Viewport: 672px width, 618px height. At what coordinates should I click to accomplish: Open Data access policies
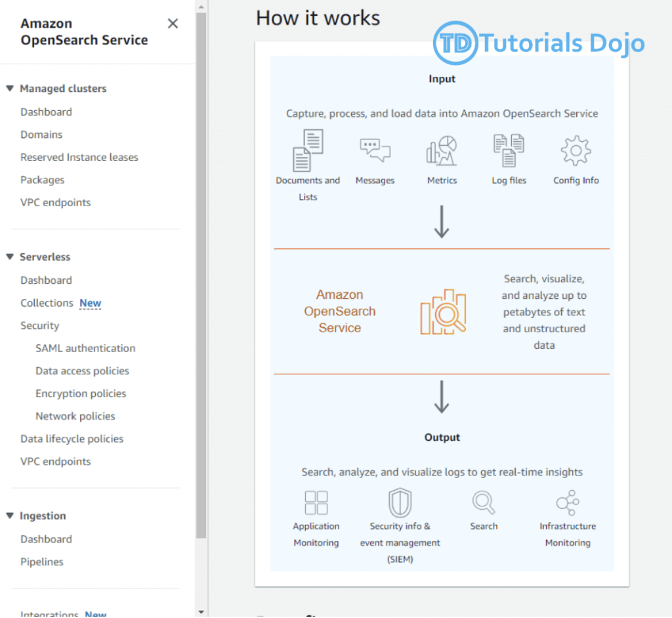click(82, 371)
